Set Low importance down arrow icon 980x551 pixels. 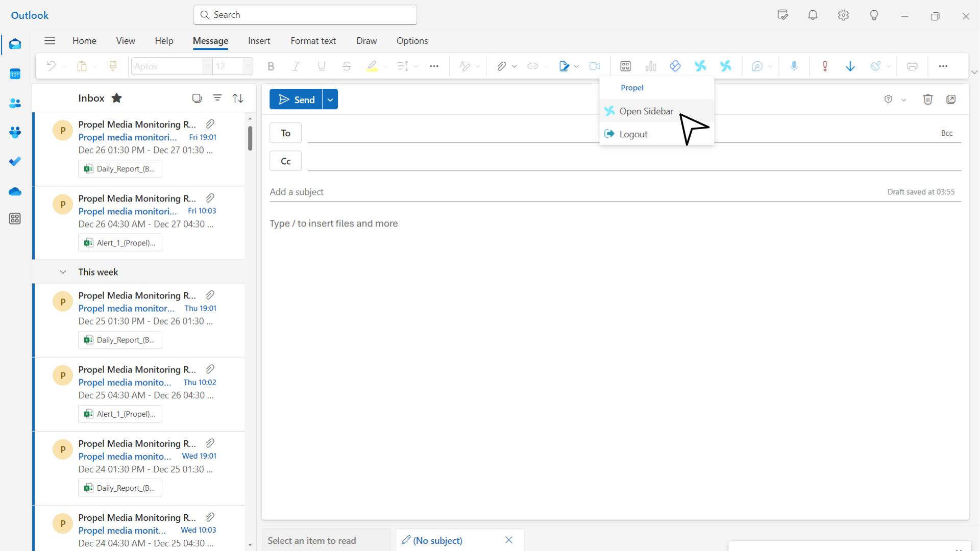(x=850, y=66)
